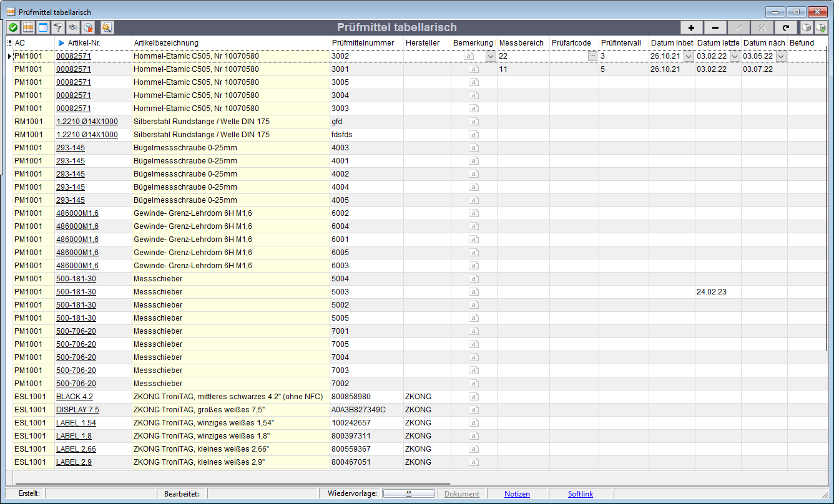Click date 03.07.22 in row 3001
This screenshot has height=504, width=834.
point(758,69)
